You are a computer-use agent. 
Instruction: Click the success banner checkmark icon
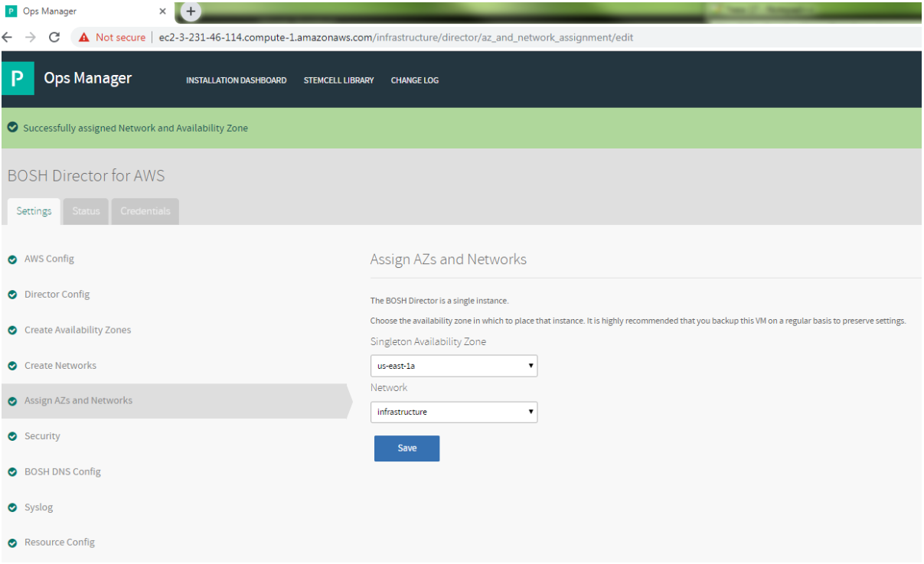(12, 128)
